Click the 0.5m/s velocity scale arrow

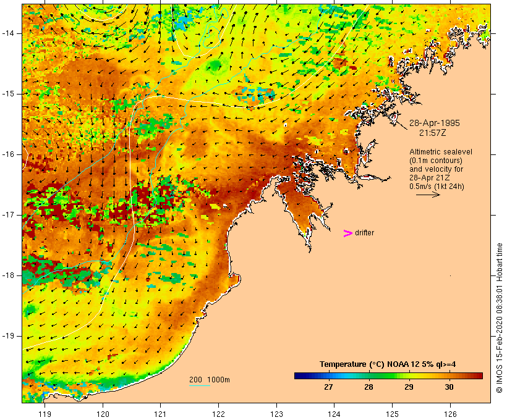tap(428, 195)
